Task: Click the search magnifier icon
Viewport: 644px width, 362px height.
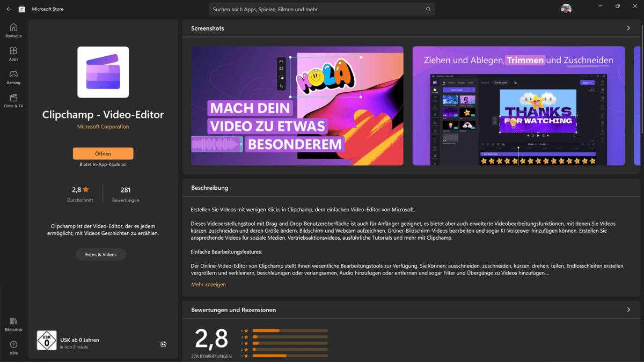Action: [x=428, y=9]
